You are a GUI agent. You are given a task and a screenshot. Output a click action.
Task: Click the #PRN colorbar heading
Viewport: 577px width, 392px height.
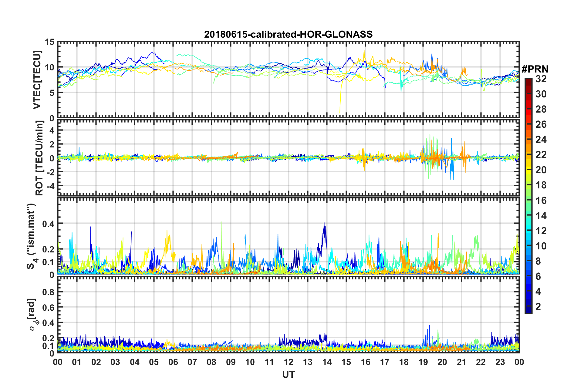pos(535,69)
